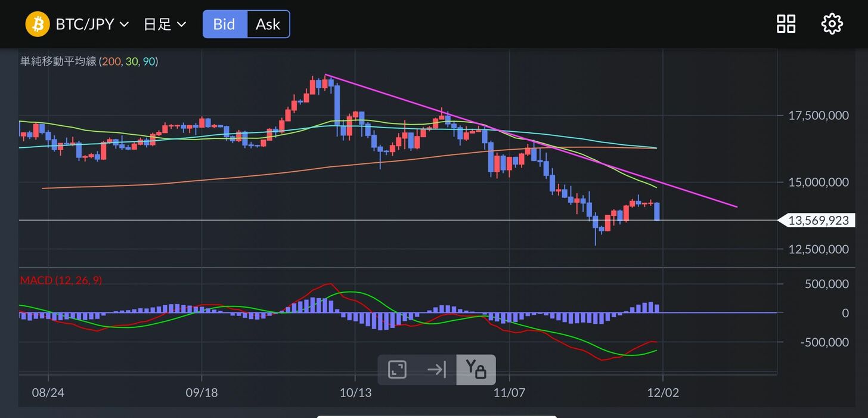The image size is (868, 418).
Task: Open the BTC/JPY currency pair dropdown
Action: click(85, 24)
